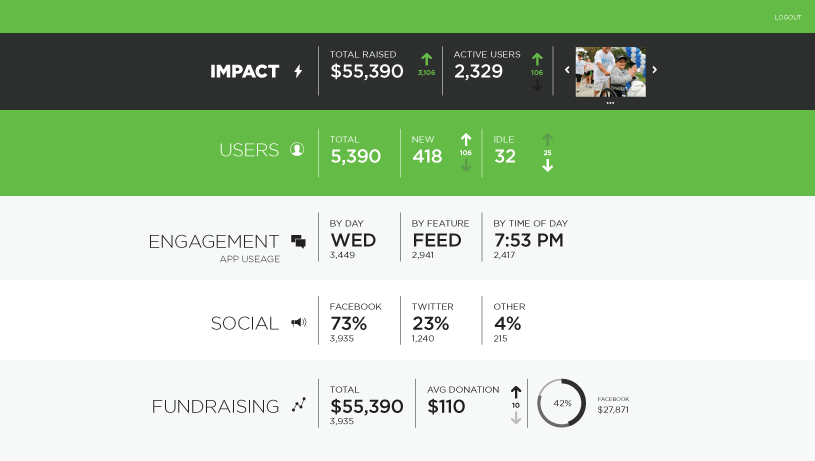Click the 42% Facebook donut chart

click(562, 403)
